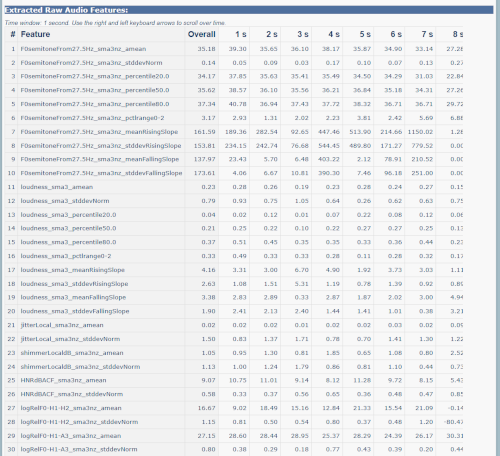Select logRelF0-H1-A3_sma3nz_stddevNorm in row 30
500x456 pixels.
click(x=79, y=450)
